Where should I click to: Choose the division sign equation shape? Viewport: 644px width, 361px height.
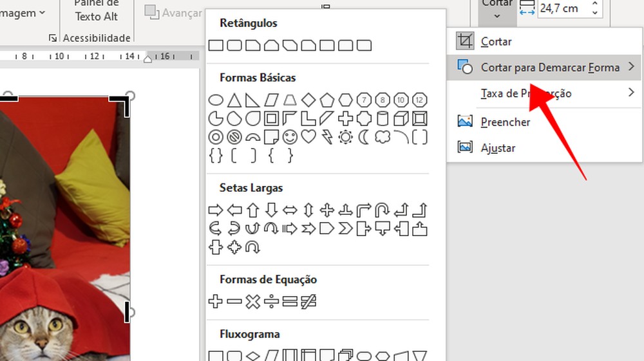point(272,301)
